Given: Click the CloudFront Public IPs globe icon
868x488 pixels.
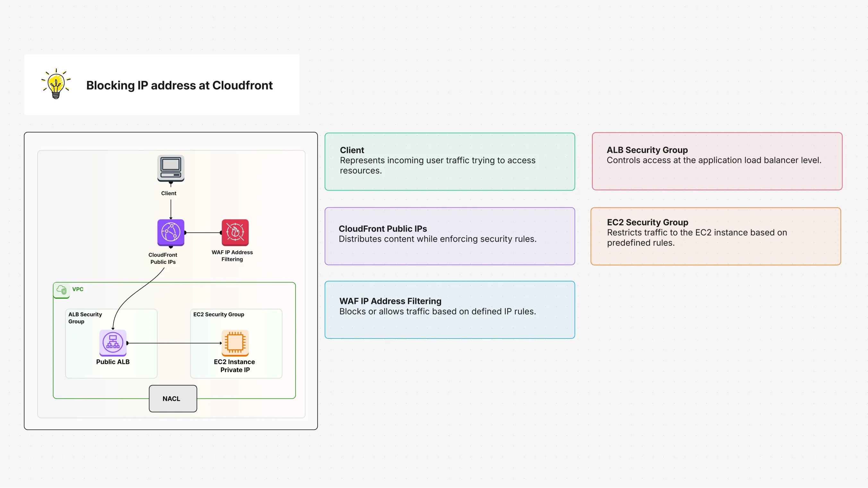Looking at the screenshot, I should (170, 233).
